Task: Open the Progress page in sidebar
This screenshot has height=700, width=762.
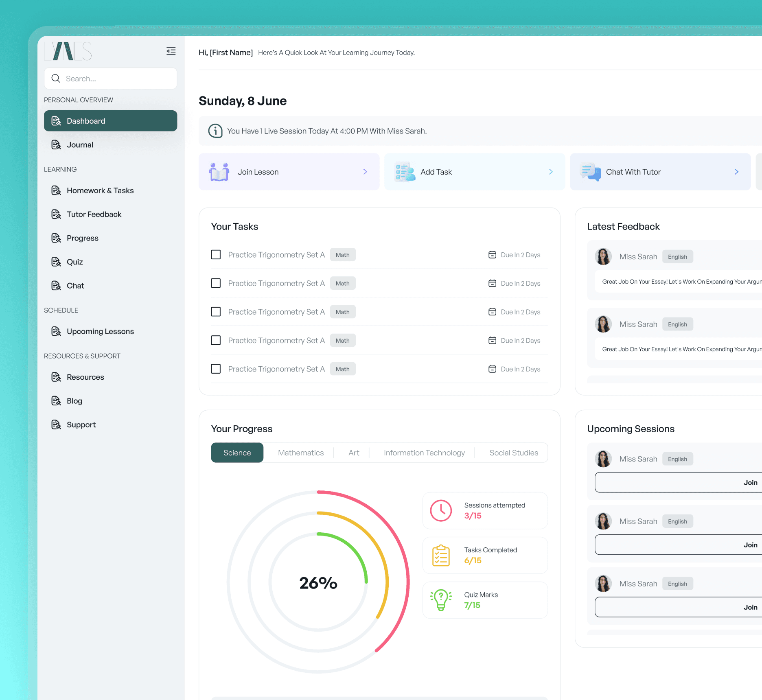Action: pyautogui.click(x=111, y=238)
